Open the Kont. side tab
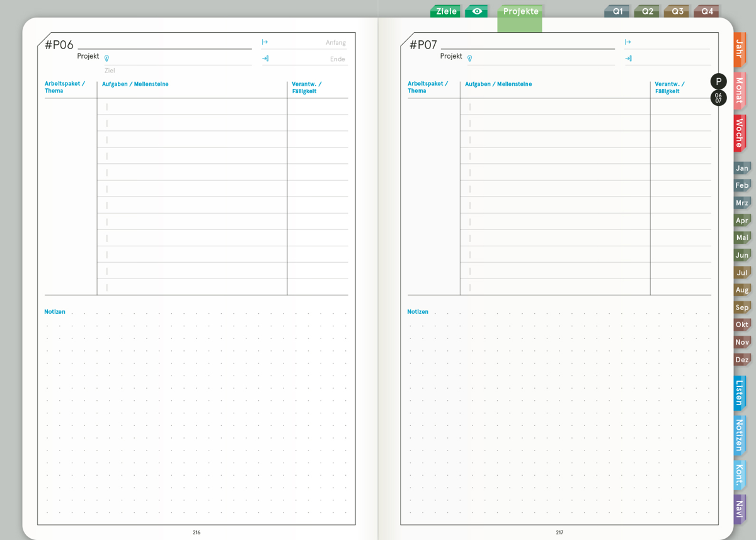This screenshot has width=756, height=540. 740,475
